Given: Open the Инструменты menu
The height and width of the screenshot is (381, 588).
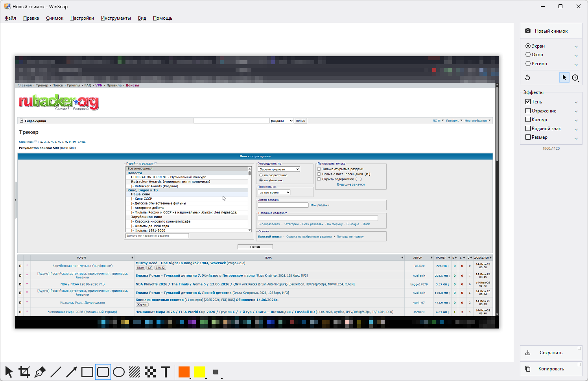Looking at the screenshot, I should pos(116,18).
